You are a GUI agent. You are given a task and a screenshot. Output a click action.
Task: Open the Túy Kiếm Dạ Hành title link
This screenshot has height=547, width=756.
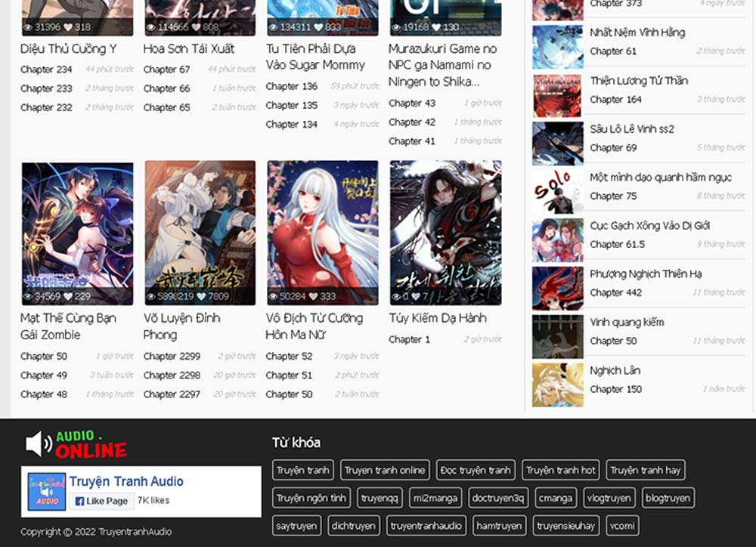pyautogui.click(x=438, y=318)
